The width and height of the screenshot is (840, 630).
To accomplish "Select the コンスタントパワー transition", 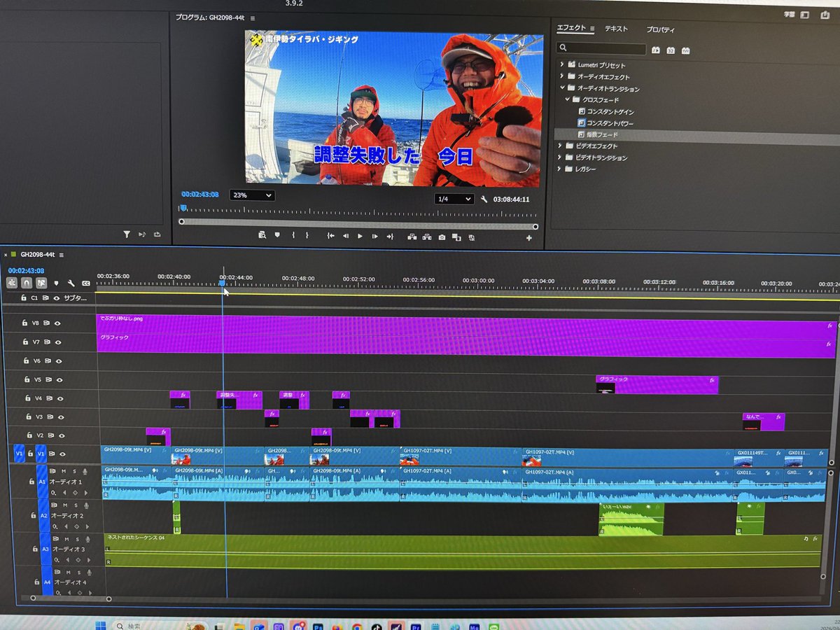I will (x=610, y=123).
